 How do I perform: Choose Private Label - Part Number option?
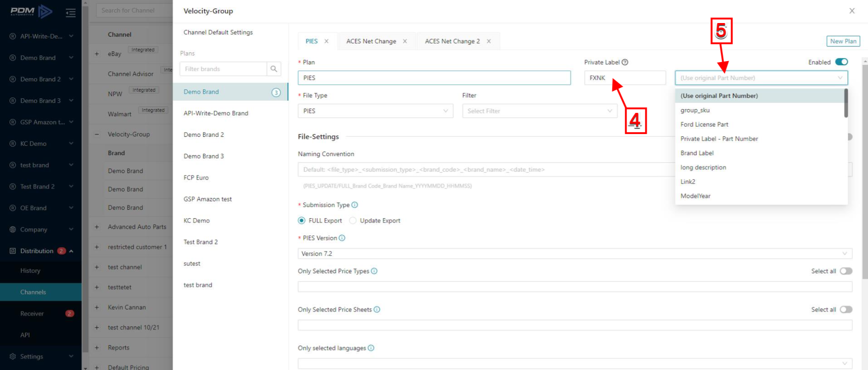point(761,139)
